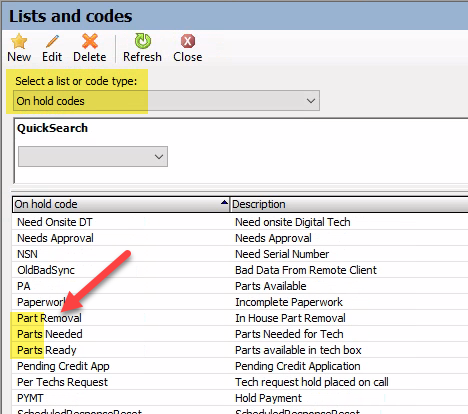
Task: Click the Edit pencil icon
Action: (x=52, y=41)
